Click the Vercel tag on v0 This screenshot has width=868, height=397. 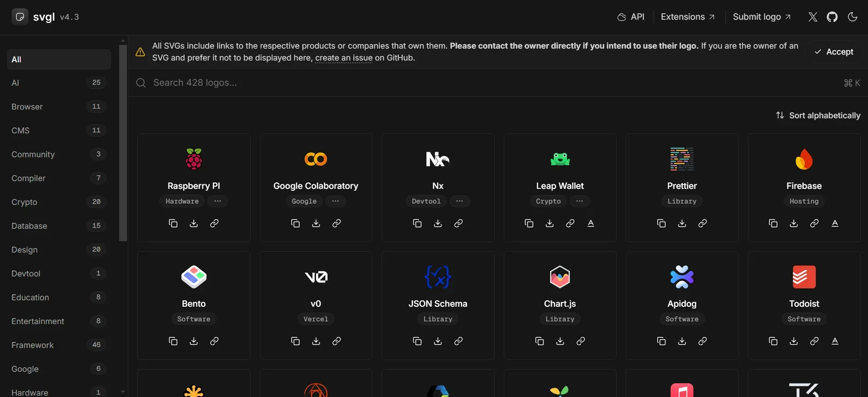[x=316, y=319]
